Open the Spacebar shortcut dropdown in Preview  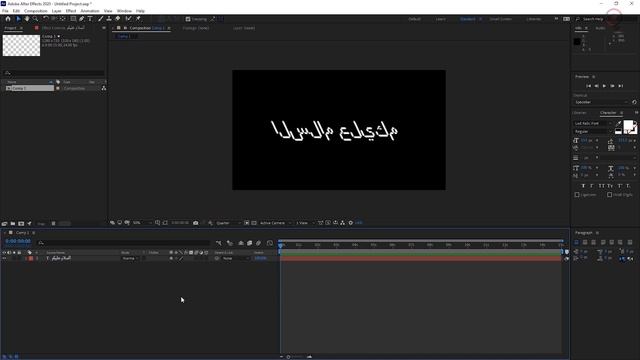[602, 102]
